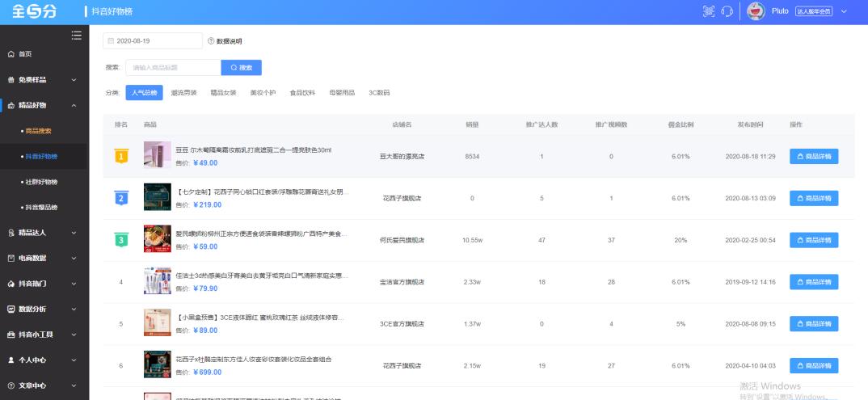This screenshot has height=400, width=868.
Task: Click 商品详情 for the ¥59.00 product
Action: 814,240
